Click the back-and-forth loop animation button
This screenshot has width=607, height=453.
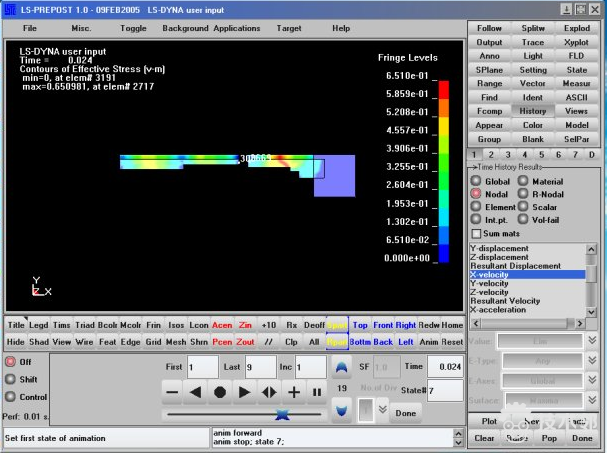tap(269, 392)
